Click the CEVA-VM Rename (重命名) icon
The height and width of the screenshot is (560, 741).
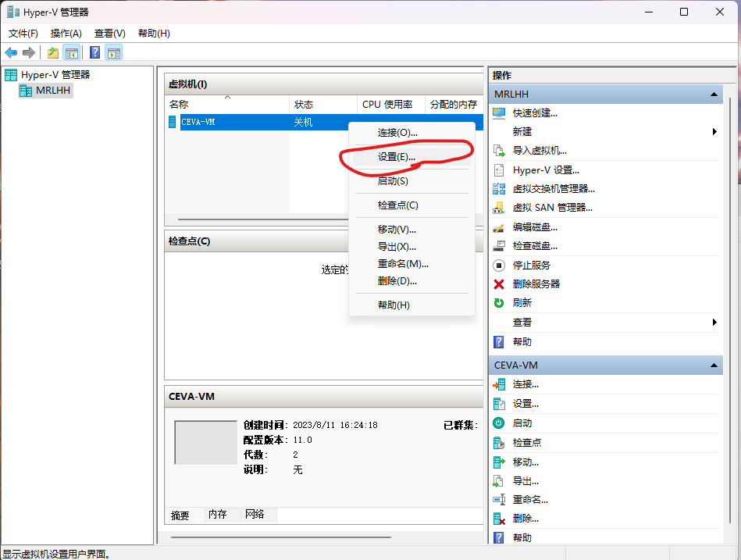(x=499, y=500)
